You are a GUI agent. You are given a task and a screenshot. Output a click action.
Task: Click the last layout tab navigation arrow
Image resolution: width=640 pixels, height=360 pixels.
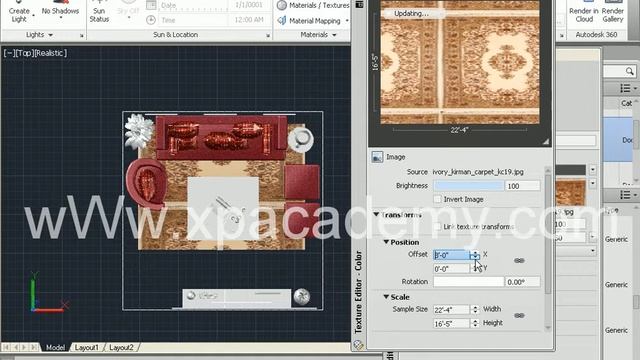[34, 347]
